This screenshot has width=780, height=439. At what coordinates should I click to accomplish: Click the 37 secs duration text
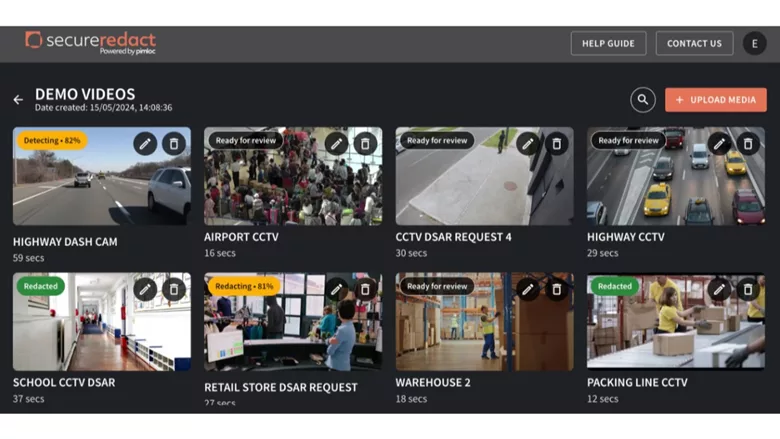pos(28,399)
